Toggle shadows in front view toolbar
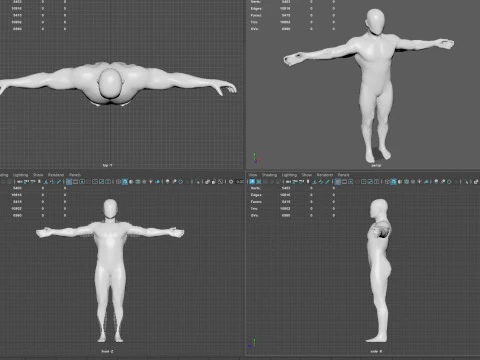 pyautogui.click(x=158, y=182)
